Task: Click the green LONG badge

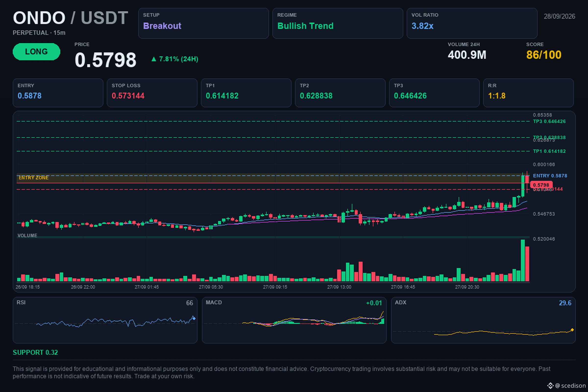Action: point(37,51)
